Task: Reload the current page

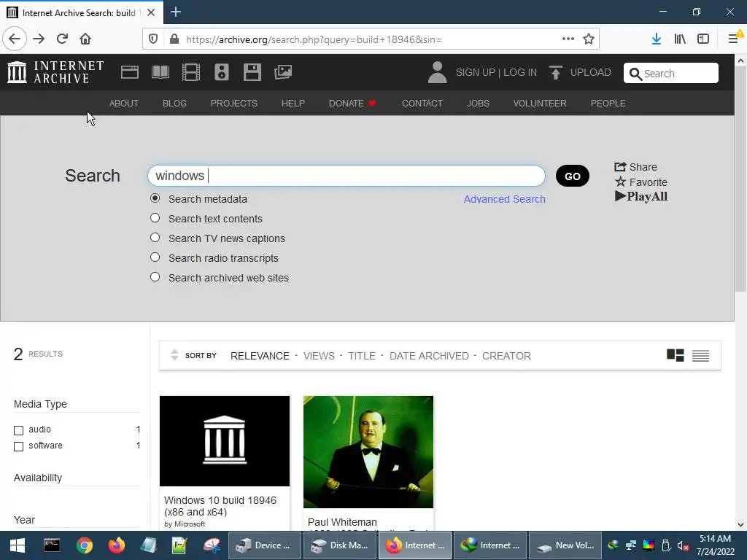Action: tap(62, 39)
